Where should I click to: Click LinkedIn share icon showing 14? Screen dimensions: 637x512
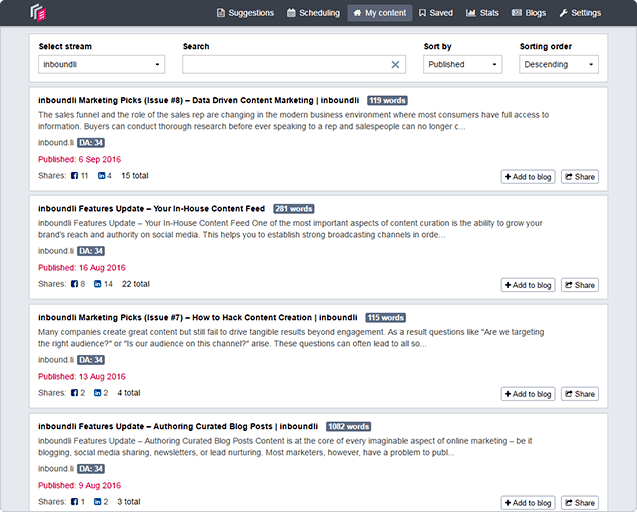[x=98, y=284]
